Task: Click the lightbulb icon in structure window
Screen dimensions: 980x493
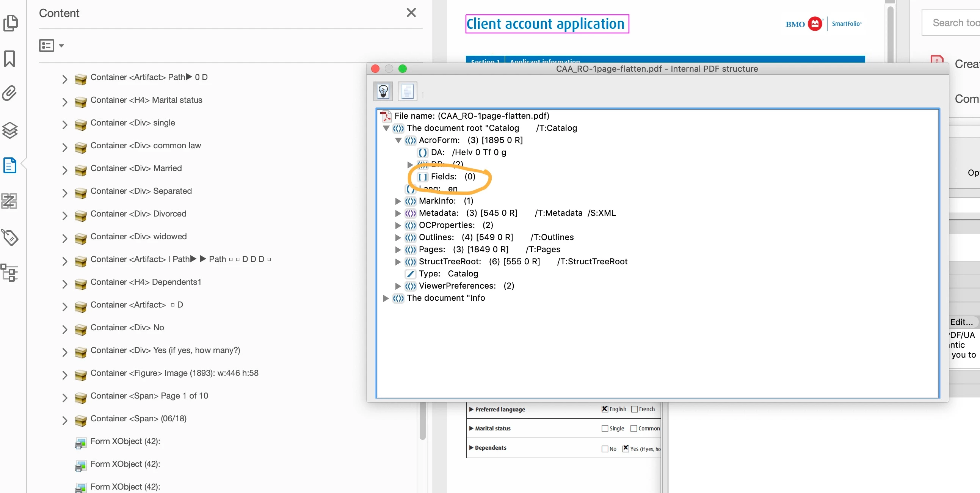Action: point(383,91)
